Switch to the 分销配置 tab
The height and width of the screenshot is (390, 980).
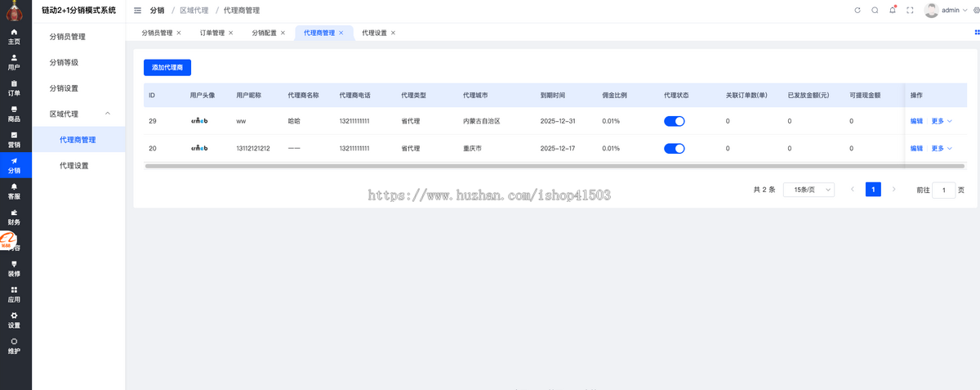264,33
